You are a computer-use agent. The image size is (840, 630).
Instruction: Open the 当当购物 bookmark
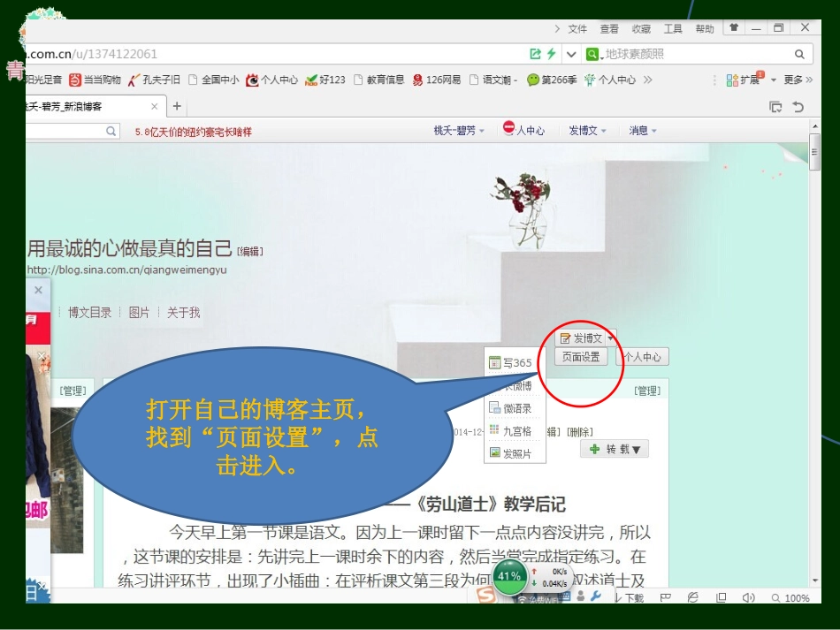95,80
